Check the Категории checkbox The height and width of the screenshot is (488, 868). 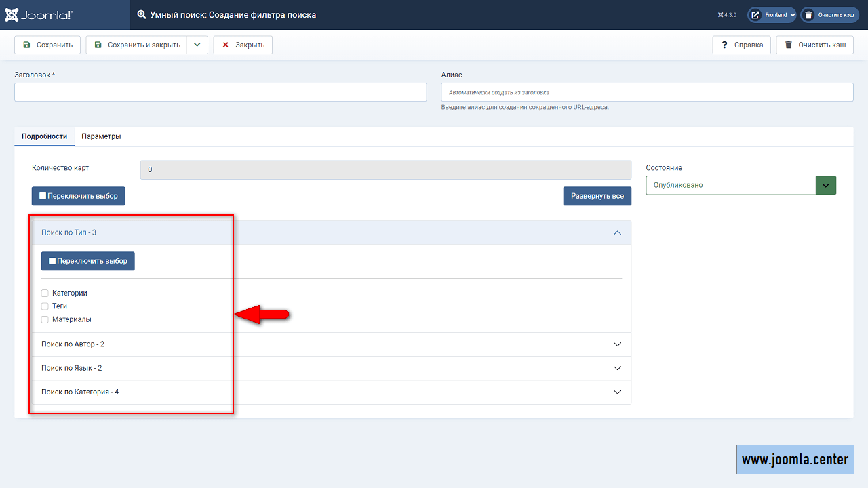click(x=45, y=293)
